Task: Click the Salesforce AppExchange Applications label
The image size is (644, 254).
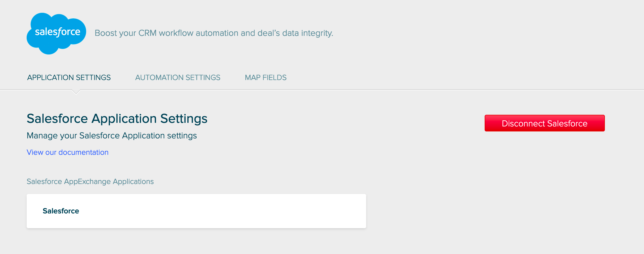Action: click(90, 181)
